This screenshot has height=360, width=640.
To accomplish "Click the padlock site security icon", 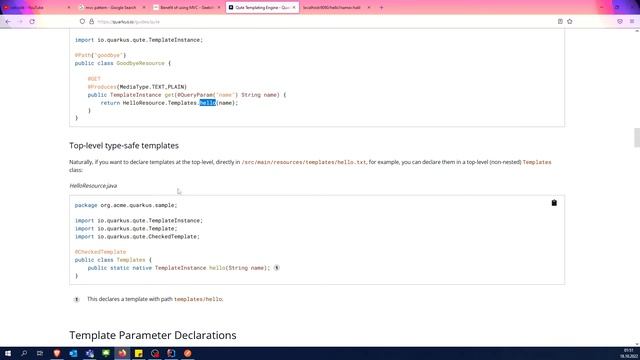I will click(91, 22).
